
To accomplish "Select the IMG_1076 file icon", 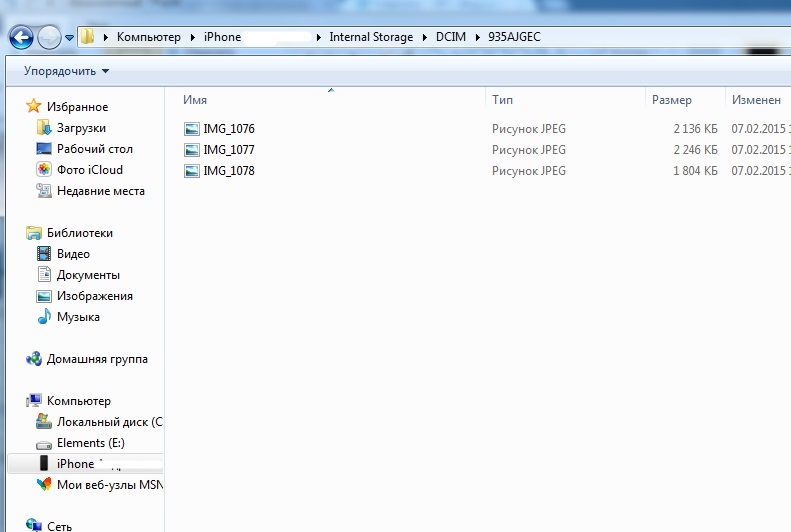I will pos(192,129).
